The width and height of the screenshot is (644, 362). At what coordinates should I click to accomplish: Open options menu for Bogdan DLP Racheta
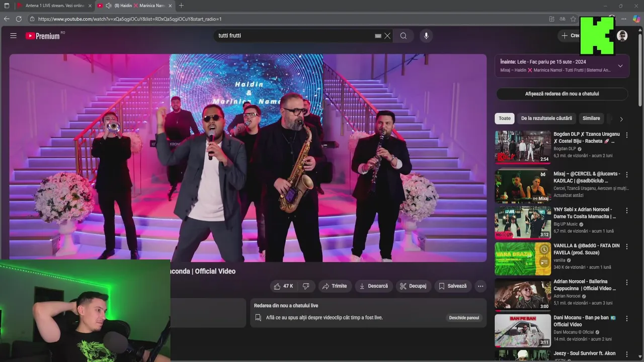click(x=627, y=135)
